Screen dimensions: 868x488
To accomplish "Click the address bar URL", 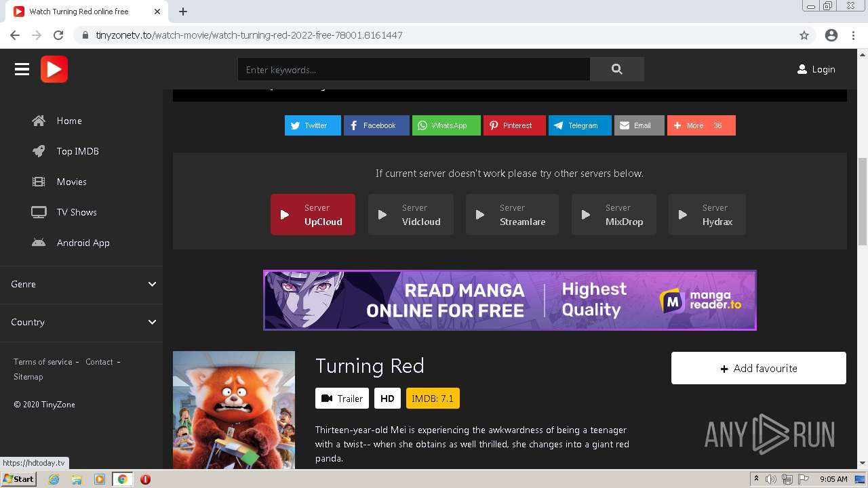I will tap(249, 35).
